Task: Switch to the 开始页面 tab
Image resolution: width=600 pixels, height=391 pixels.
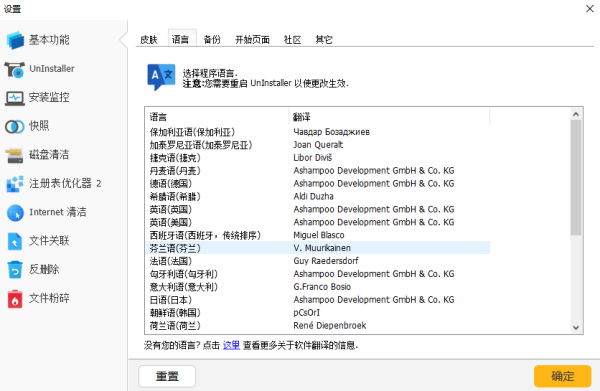Action: point(252,39)
